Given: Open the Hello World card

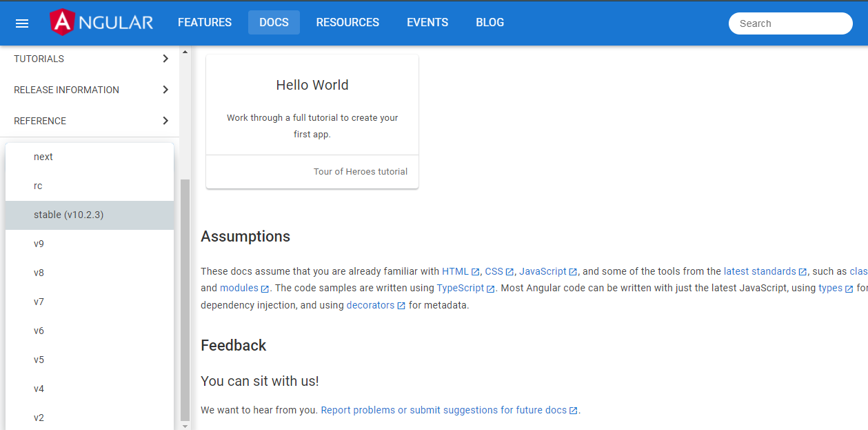Looking at the screenshot, I should coord(312,121).
